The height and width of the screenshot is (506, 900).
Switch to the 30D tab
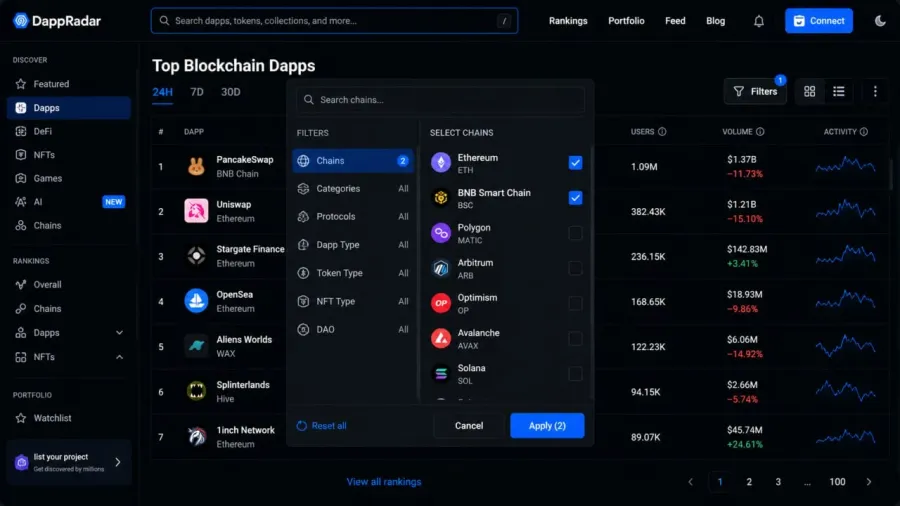click(x=231, y=92)
